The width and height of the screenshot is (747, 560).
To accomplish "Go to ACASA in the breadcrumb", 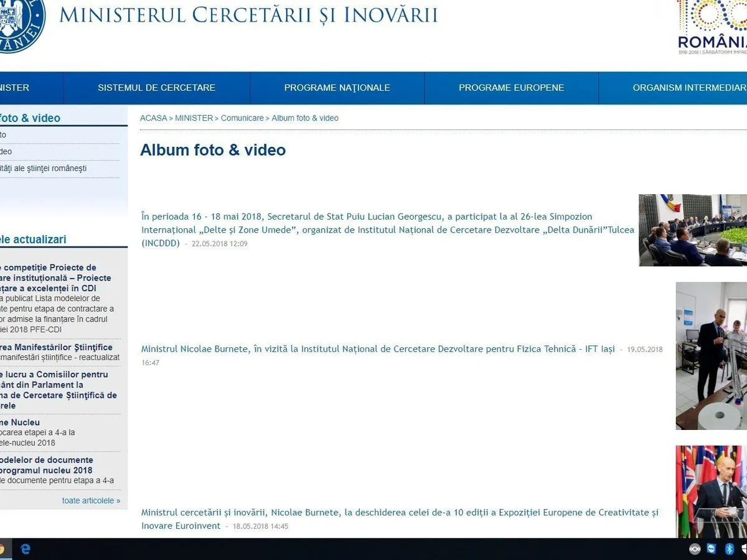I will pyautogui.click(x=153, y=118).
